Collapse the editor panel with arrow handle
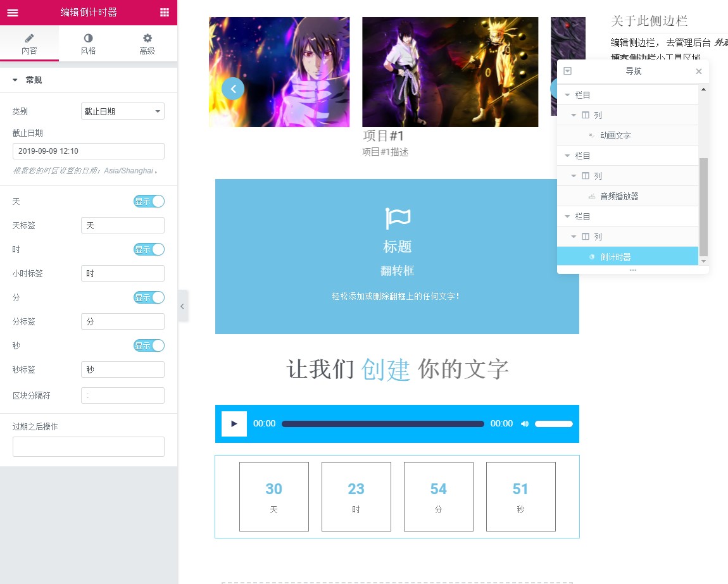This screenshot has width=728, height=584. (x=182, y=306)
